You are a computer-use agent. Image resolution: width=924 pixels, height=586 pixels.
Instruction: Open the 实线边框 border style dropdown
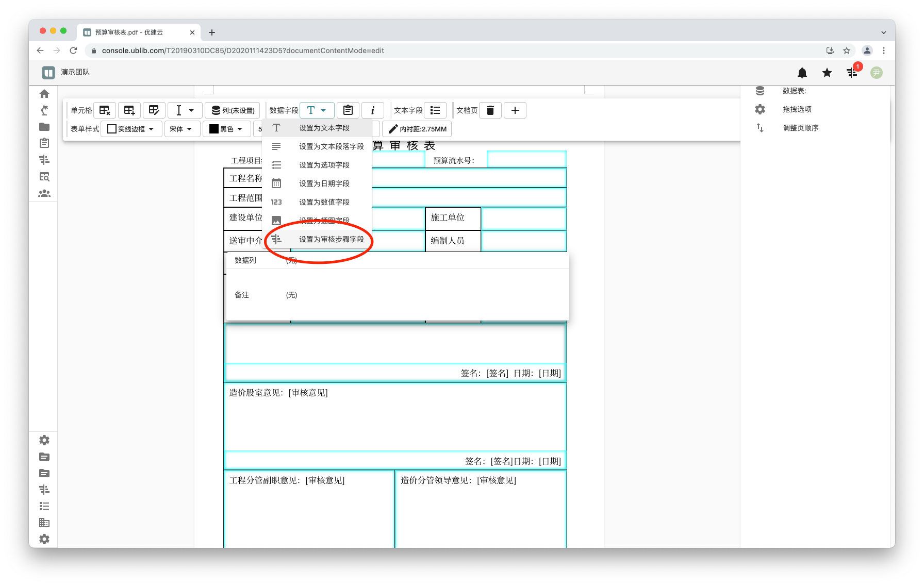131,129
